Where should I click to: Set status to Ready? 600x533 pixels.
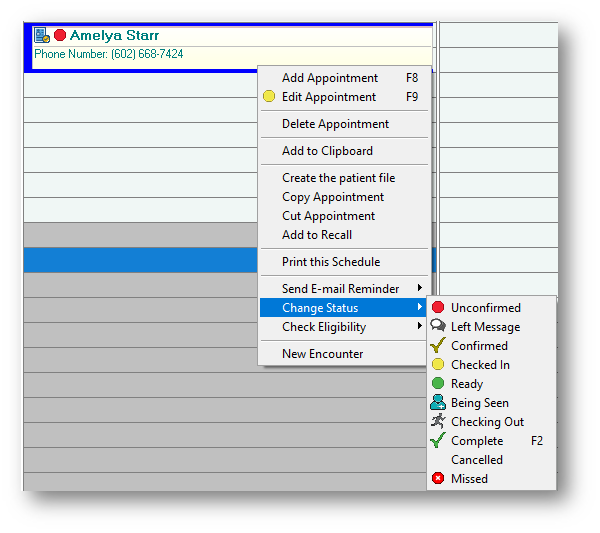click(491, 383)
